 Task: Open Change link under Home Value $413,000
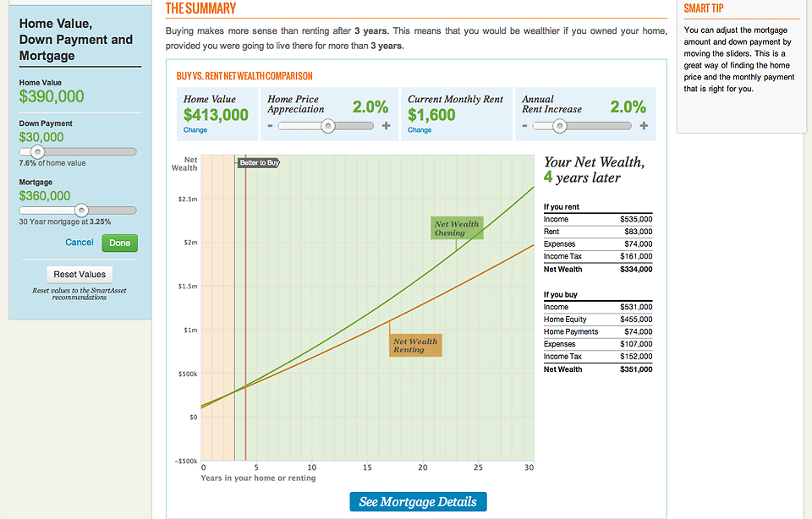click(x=194, y=131)
